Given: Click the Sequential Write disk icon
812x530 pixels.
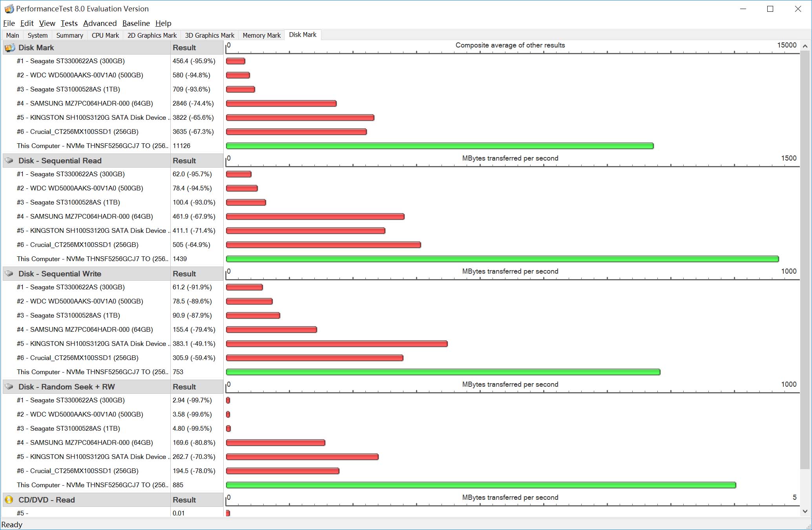Looking at the screenshot, I should 9,274.
